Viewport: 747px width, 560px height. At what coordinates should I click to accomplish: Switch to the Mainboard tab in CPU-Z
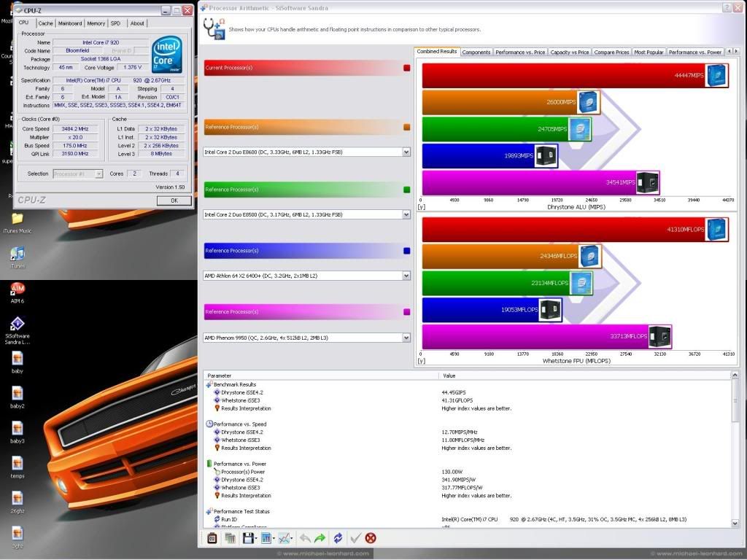tap(70, 23)
